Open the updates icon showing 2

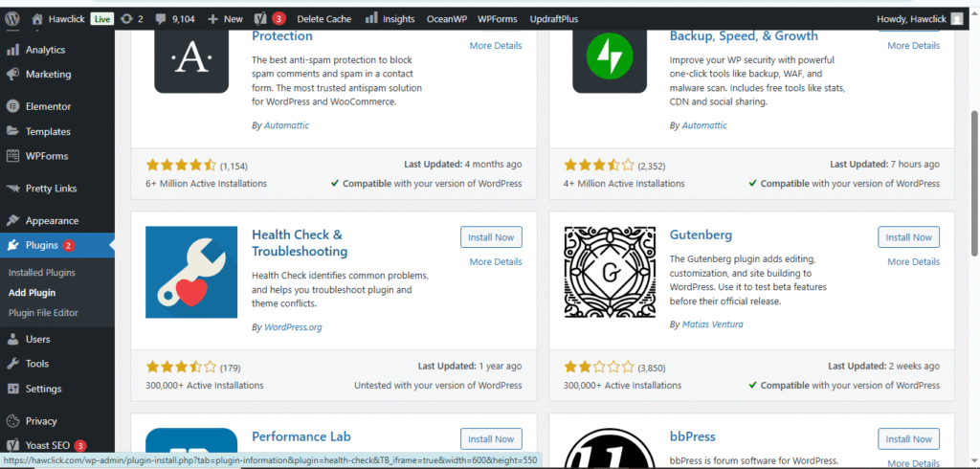point(132,18)
